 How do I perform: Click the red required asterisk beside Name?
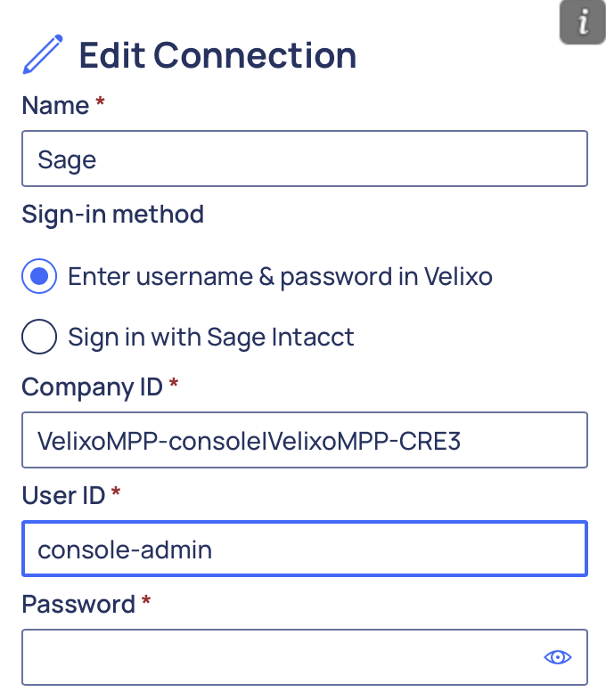pyautogui.click(x=100, y=103)
